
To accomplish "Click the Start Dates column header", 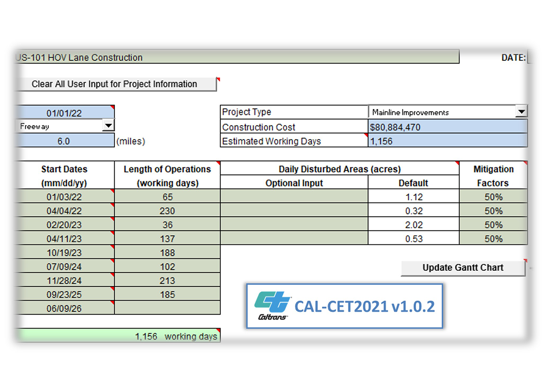I will coord(65,176).
